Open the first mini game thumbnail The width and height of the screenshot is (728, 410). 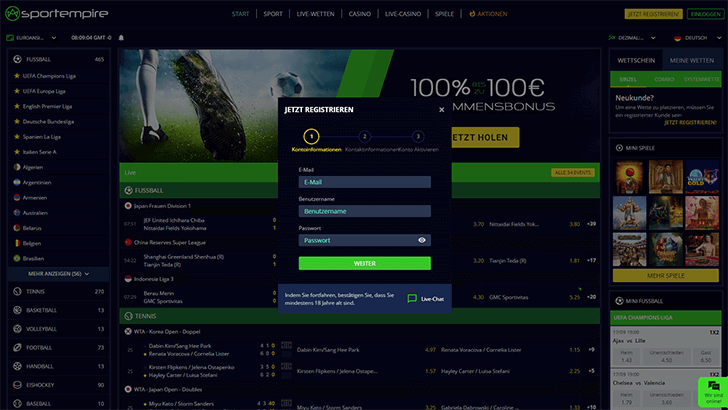pyautogui.click(x=630, y=177)
